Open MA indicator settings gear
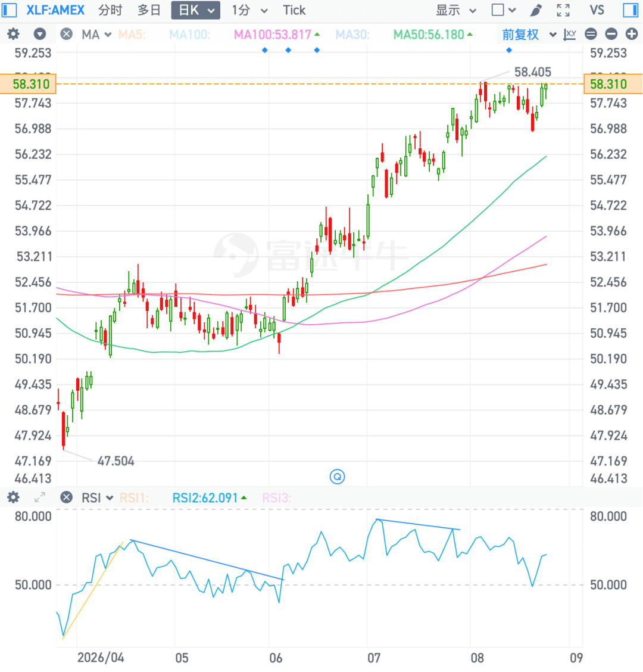 13,34
